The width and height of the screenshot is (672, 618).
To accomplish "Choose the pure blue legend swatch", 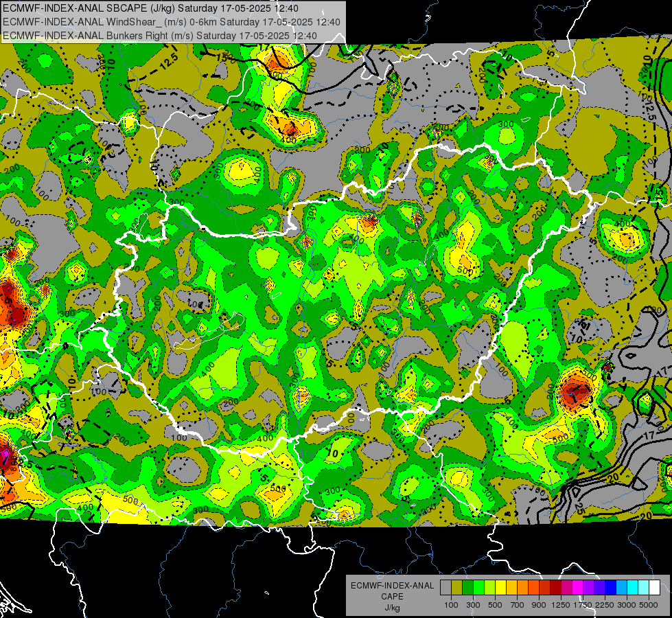I will [x=611, y=588].
